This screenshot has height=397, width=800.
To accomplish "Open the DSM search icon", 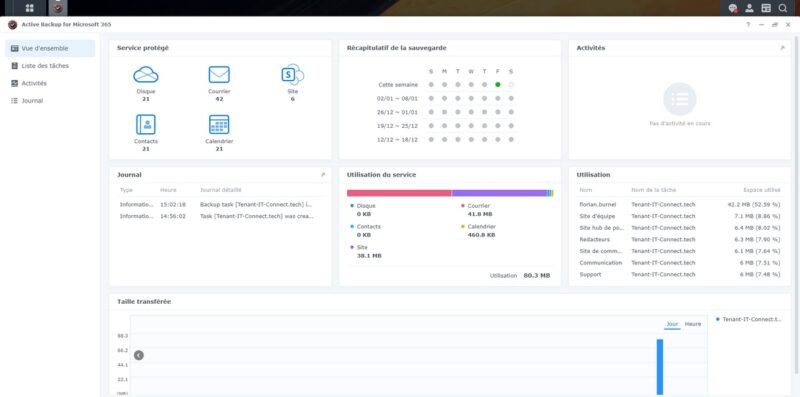I will click(x=783, y=8).
